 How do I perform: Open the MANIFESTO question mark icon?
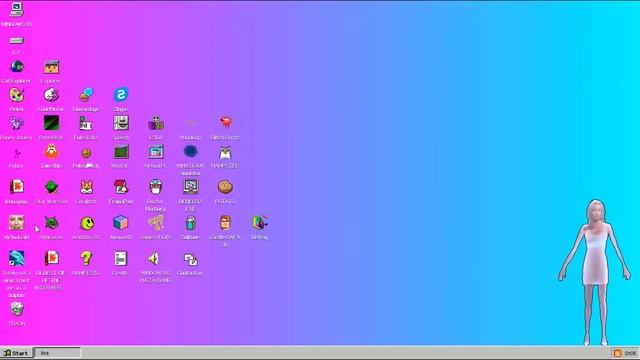86,259
